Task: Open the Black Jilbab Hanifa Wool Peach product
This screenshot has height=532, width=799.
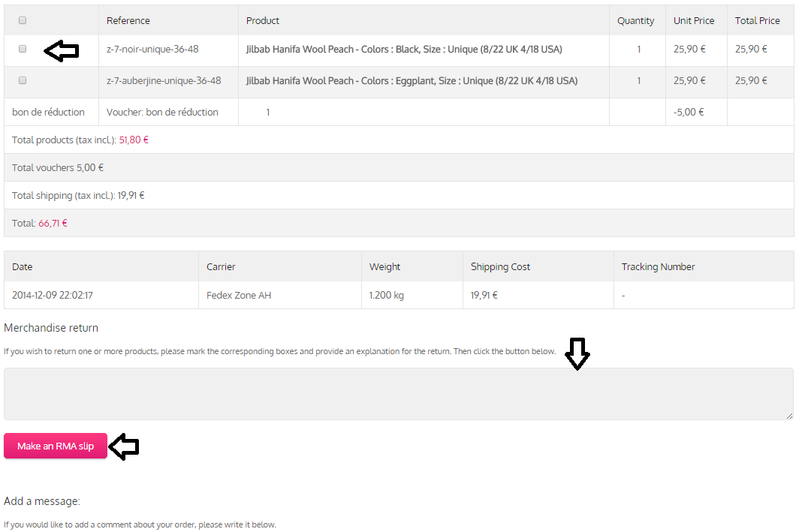Action: click(x=404, y=50)
